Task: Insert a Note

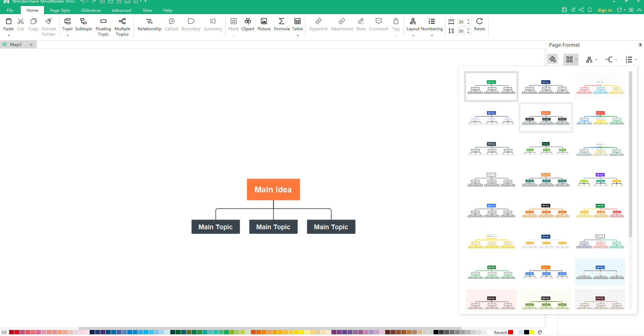Action: tap(361, 25)
